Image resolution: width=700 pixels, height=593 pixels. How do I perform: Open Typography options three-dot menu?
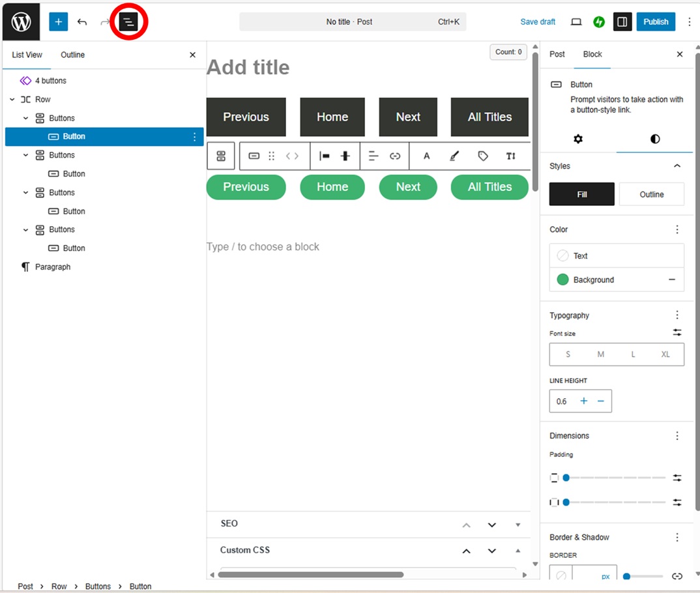[677, 315]
